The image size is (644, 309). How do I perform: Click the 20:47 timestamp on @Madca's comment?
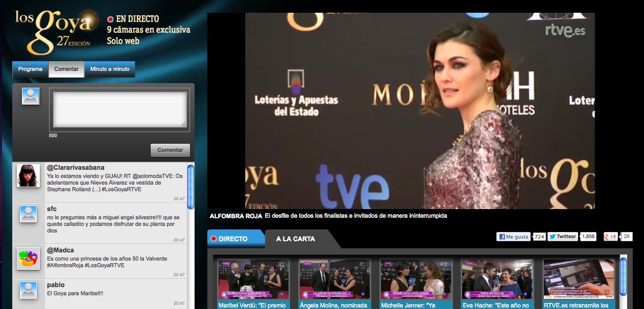tap(179, 275)
